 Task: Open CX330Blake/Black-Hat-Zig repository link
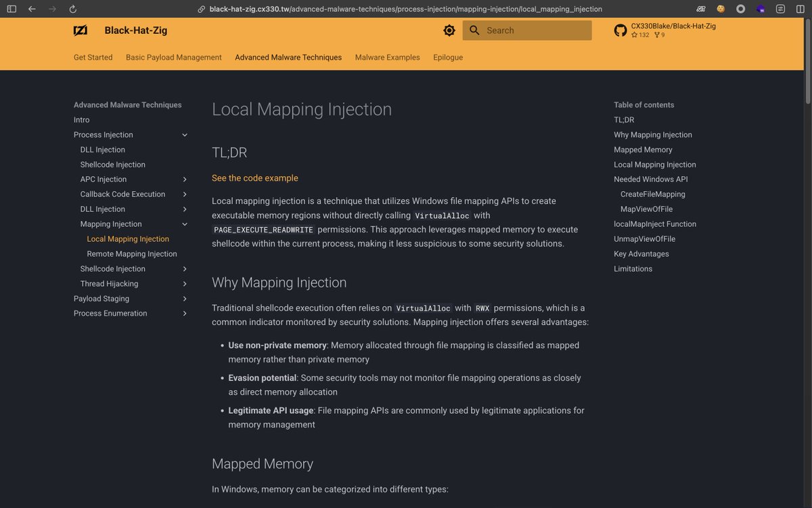[673, 26]
